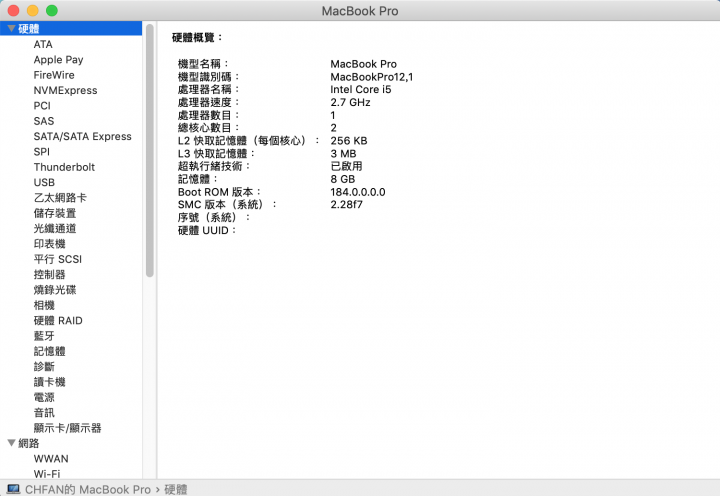
Task: Click the 機型名稱 label
Action: [203, 64]
